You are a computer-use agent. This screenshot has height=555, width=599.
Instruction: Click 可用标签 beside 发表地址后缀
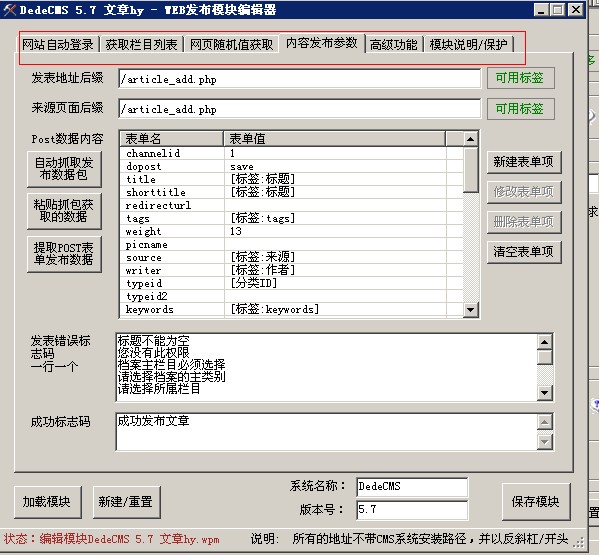(520, 78)
